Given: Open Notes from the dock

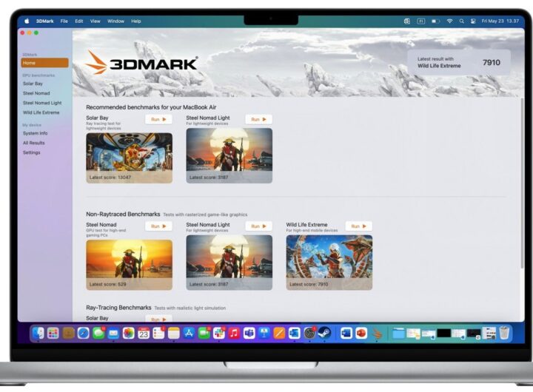Looking at the screenshot, I should point(174,334).
